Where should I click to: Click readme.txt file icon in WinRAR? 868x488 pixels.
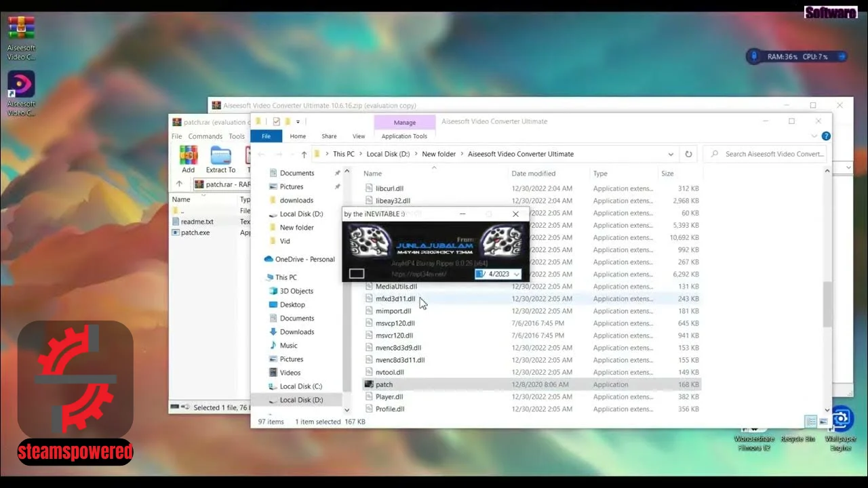point(176,222)
